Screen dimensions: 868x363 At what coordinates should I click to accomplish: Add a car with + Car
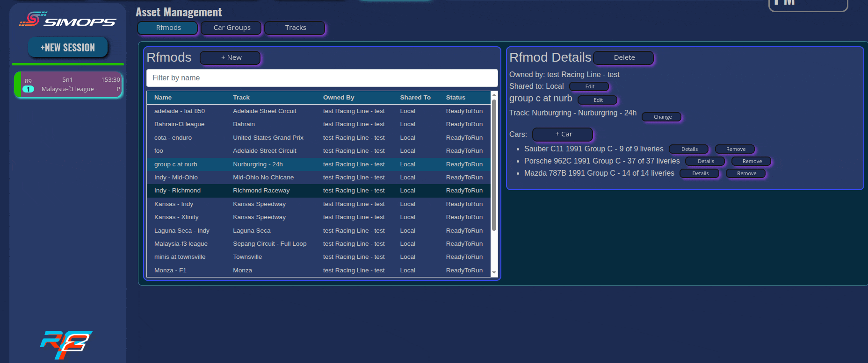(x=563, y=134)
